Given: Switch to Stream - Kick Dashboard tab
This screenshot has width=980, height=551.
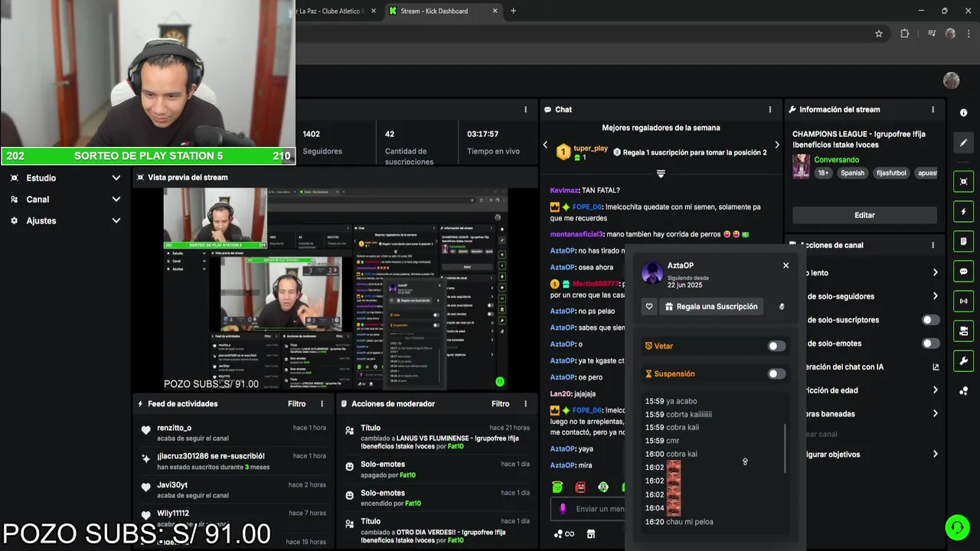Looking at the screenshot, I should pos(443,11).
